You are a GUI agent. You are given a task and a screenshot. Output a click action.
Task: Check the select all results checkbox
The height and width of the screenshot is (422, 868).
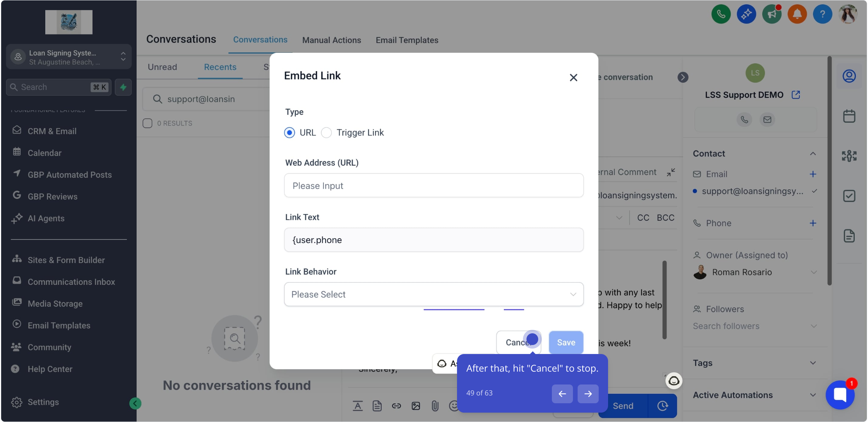(x=148, y=123)
